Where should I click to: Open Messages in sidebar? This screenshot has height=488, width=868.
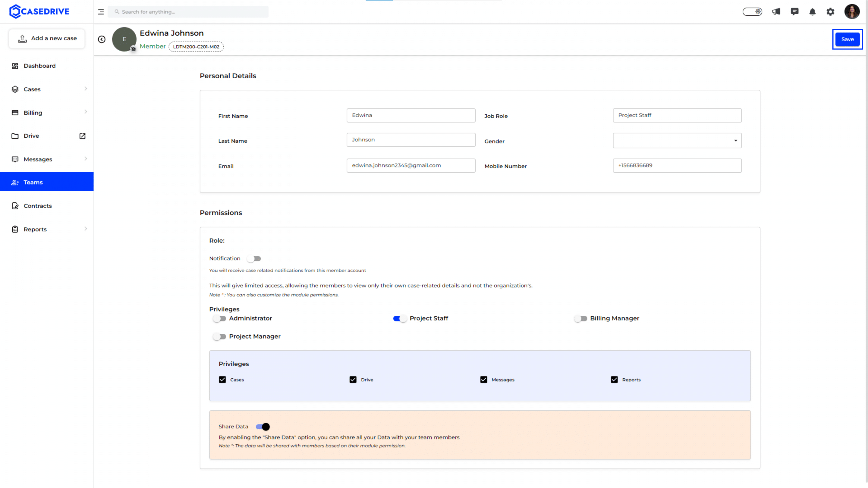[47, 159]
